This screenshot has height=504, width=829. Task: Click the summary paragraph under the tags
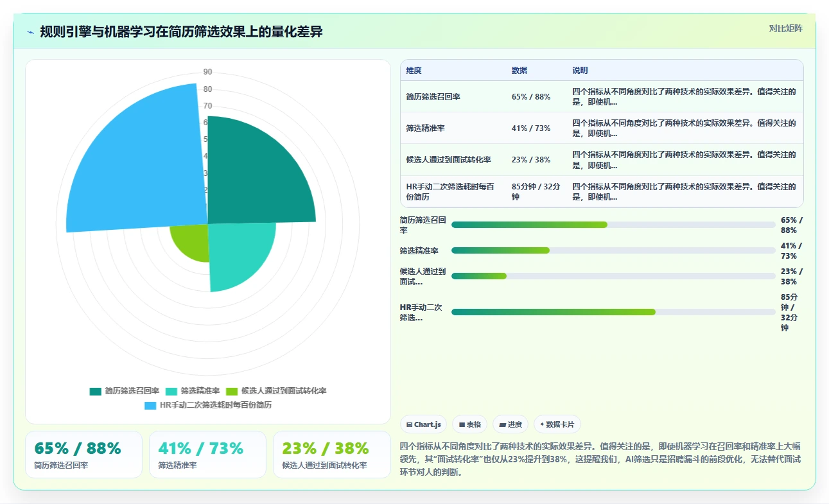click(601, 459)
